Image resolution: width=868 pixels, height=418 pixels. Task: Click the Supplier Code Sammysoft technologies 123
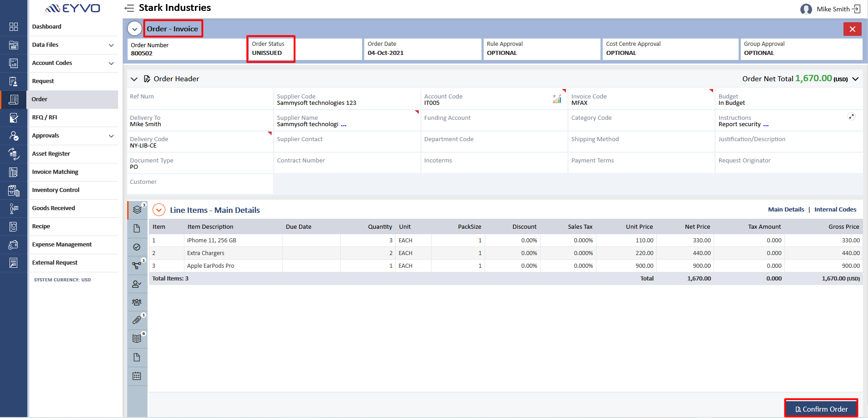317,103
